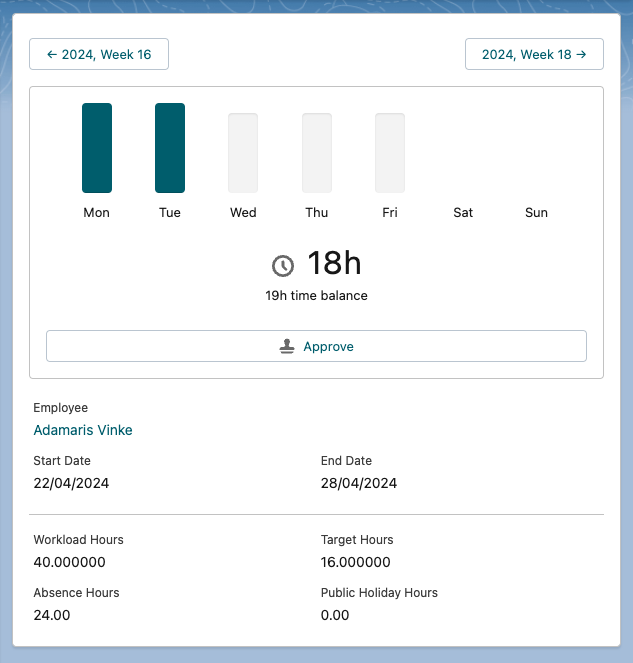Click the Absence Hours value 24.00
This screenshot has width=633, height=663.
tap(52, 615)
